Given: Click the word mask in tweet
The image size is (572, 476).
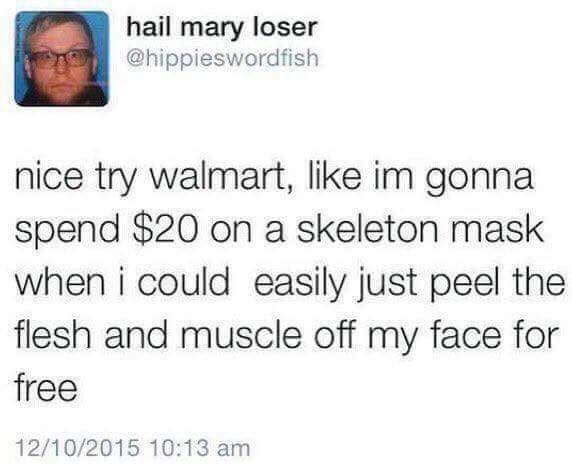Looking at the screenshot, I should pos(496,230).
